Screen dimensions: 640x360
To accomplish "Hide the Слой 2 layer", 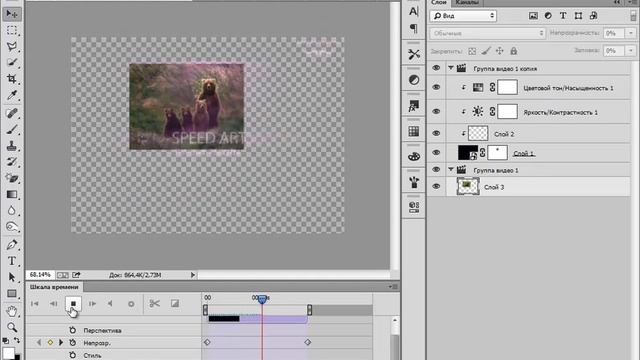I will coord(436,133).
